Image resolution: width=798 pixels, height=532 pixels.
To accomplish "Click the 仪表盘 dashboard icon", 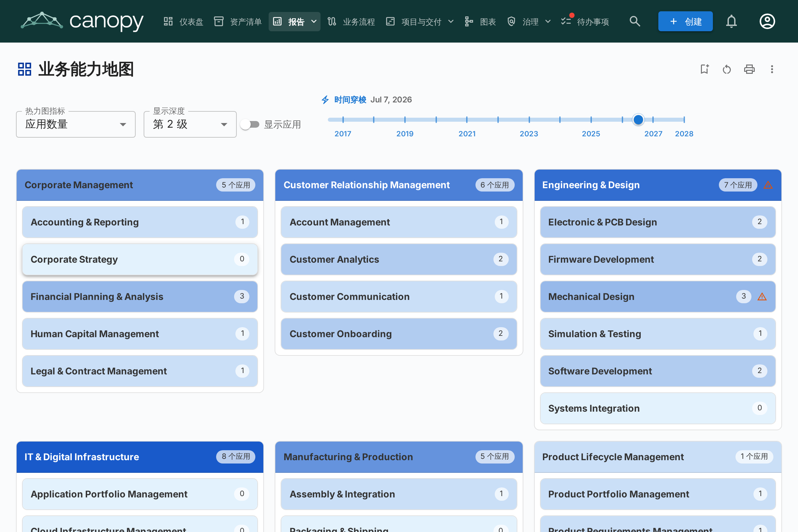I will (168, 22).
